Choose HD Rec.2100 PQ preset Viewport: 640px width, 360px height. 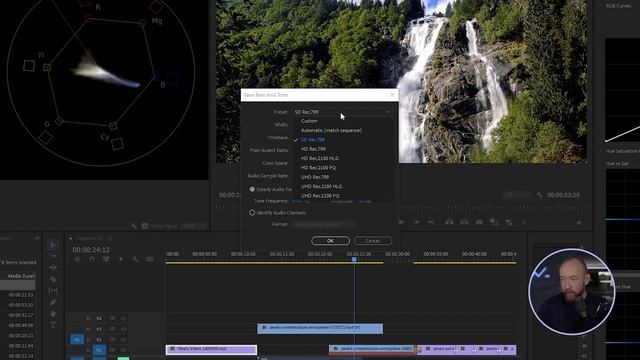coord(319,168)
